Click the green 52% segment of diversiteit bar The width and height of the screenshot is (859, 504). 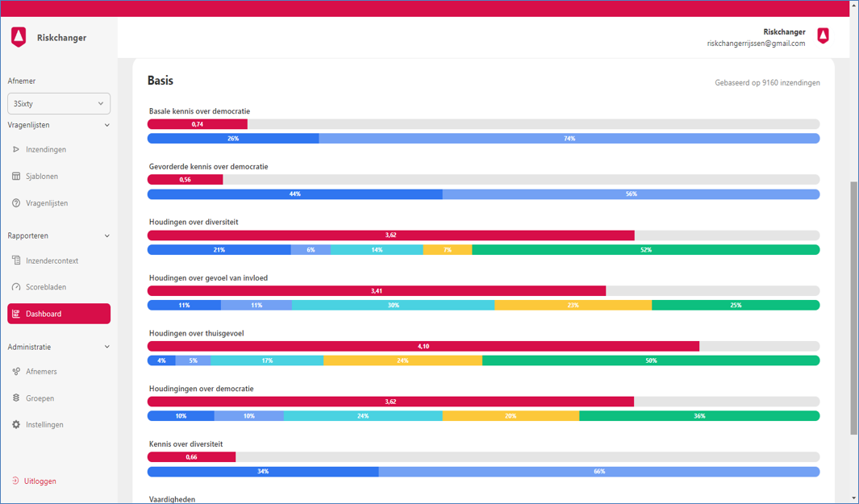click(x=646, y=250)
